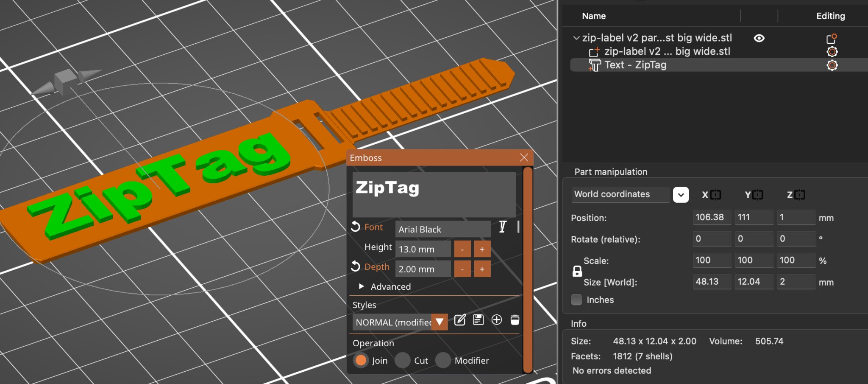This screenshot has height=384, width=868.
Task: Expand the Advanced section
Action: 362,286
